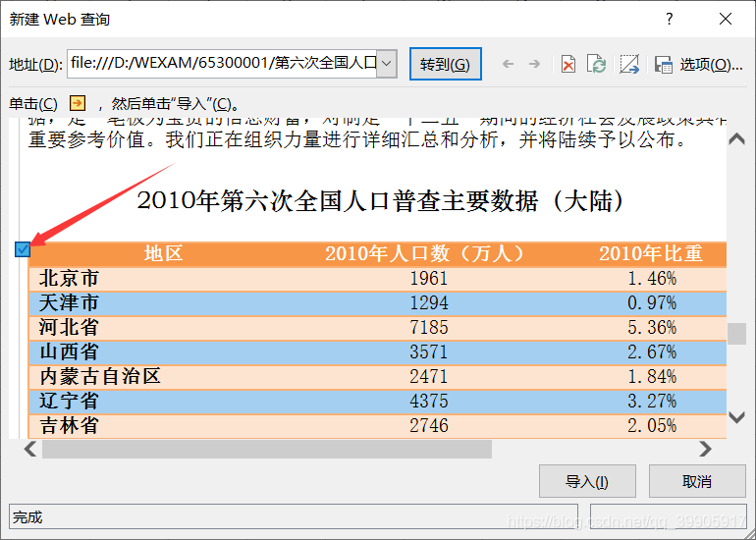Click the 取消 cancel button
This screenshot has width=756, height=540.
697,481
